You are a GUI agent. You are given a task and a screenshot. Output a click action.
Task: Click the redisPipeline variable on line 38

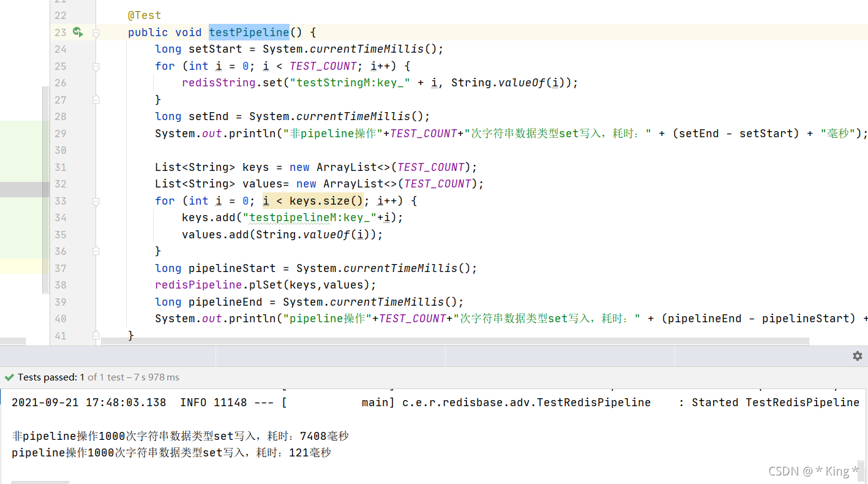click(x=198, y=285)
